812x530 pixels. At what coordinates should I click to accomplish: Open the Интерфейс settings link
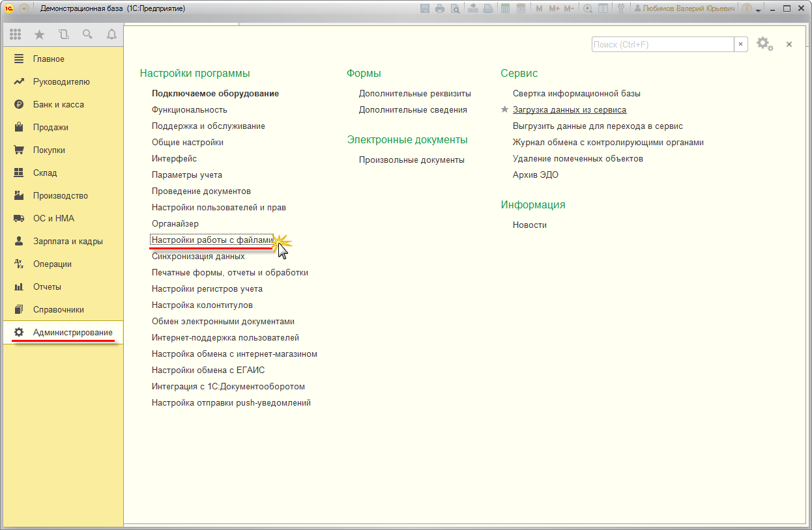click(174, 158)
